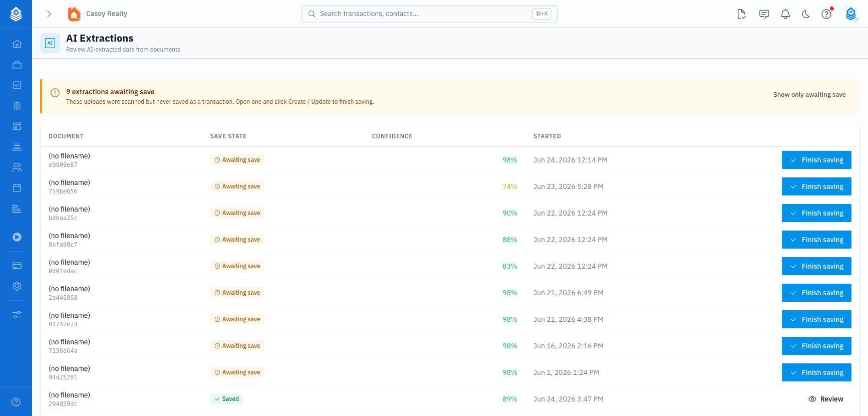Image resolution: width=868 pixels, height=416 pixels.
Task: Open the briefcase transactions sidebar icon
Action: click(17, 65)
